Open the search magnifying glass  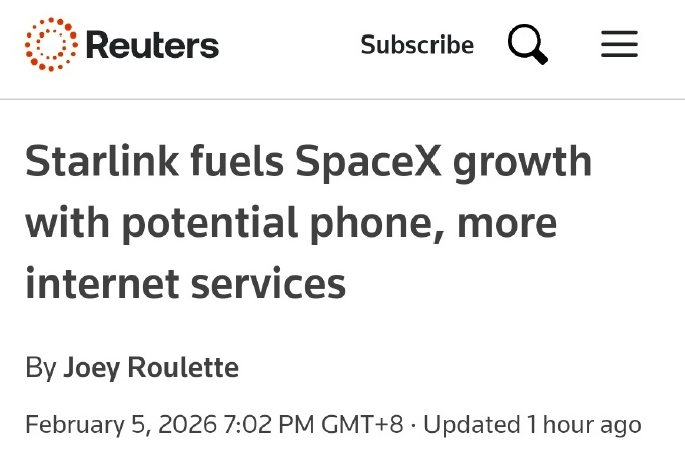coord(527,45)
